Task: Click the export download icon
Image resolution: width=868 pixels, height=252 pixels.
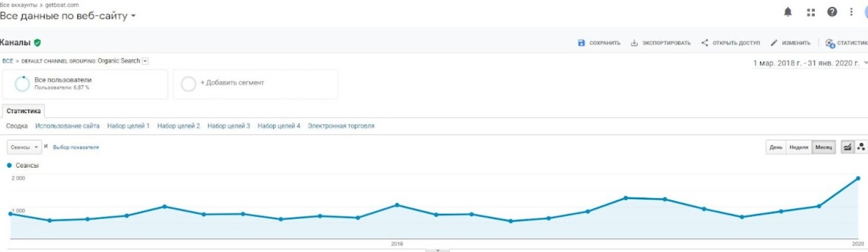Action: click(634, 42)
